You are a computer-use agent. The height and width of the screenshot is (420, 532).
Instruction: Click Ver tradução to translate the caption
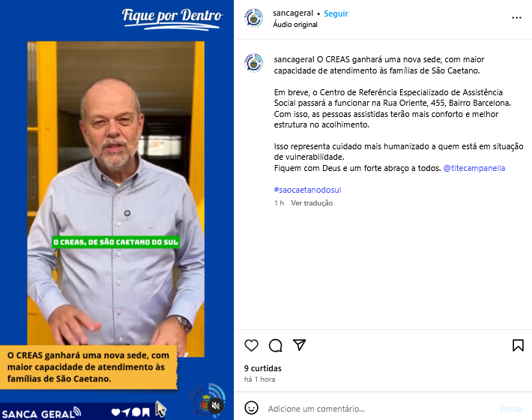(x=312, y=203)
